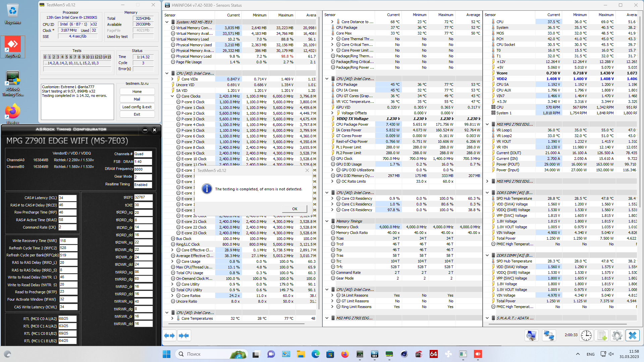Image resolution: width=644 pixels, height=362 pixels.
Task: Minimize the ASRock Timing Configurator window
Action: [x=145, y=130]
